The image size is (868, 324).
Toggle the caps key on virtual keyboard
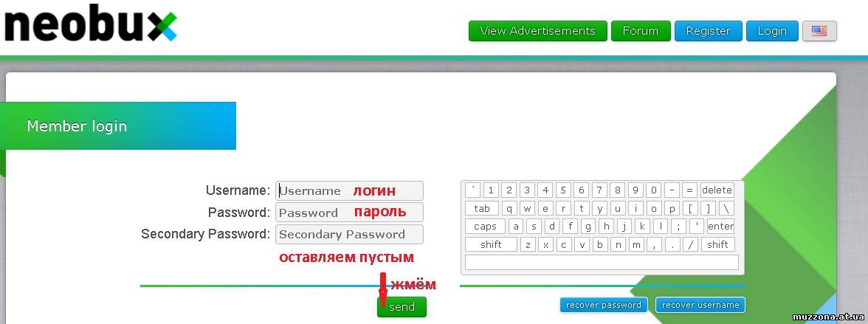click(x=486, y=227)
